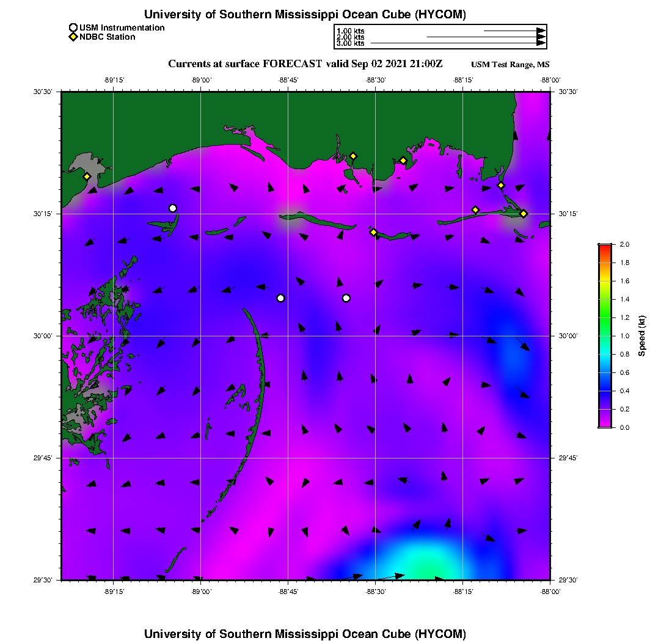Click the 3.00 kts scale arrow
The height and width of the screenshot is (641, 672).
point(458,43)
